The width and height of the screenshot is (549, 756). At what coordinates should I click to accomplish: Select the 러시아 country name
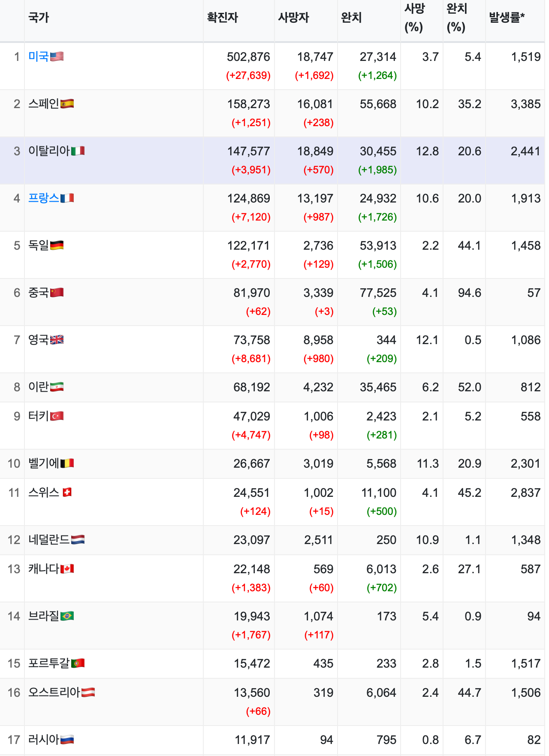[x=44, y=740]
